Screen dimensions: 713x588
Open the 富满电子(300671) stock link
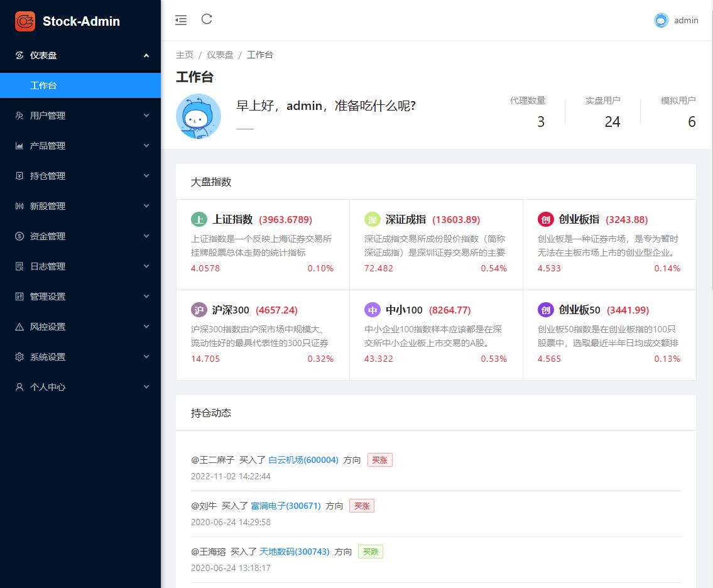(x=286, y=506)
